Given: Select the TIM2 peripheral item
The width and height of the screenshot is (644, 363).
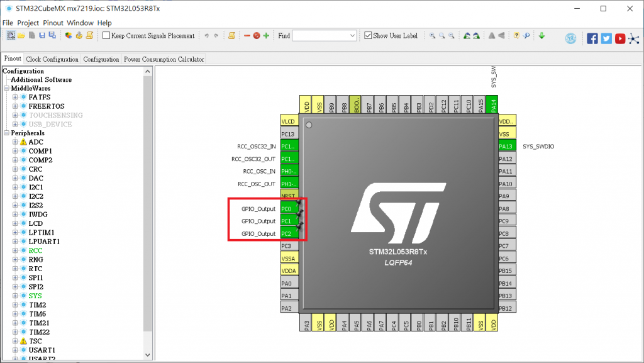Looking at the screenshot, I should [x=37, y=305].
